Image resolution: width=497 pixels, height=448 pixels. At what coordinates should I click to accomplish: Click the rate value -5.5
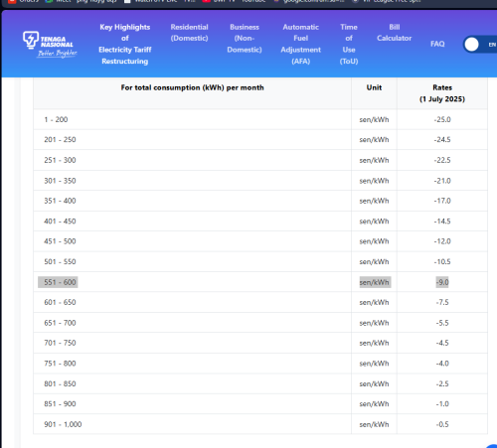tap(442, 323)
